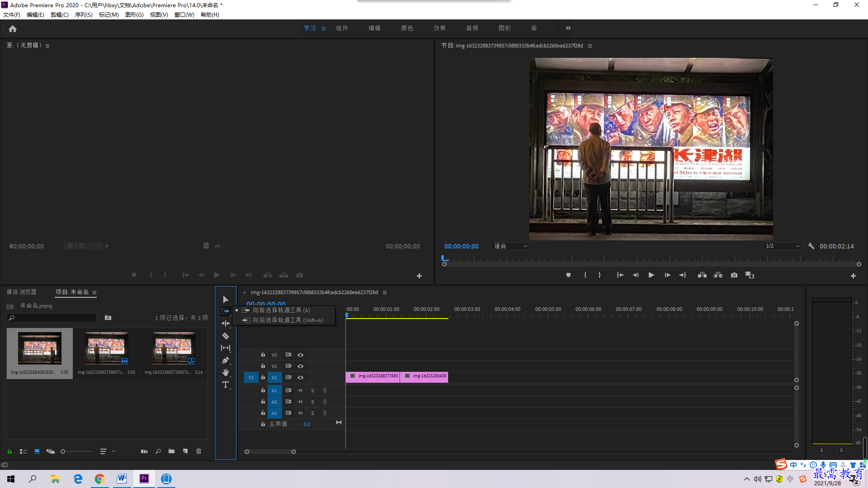Image resolution: width=868 pixels, height=488 pixels.
Task: Open zoom level dropdown showing 适合
Action: click(510, 246)
